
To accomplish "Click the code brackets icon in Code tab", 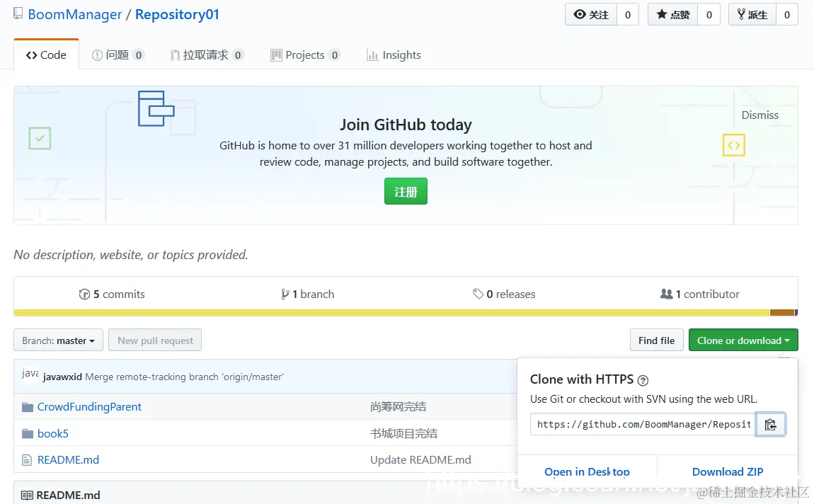I will [31, 55].
